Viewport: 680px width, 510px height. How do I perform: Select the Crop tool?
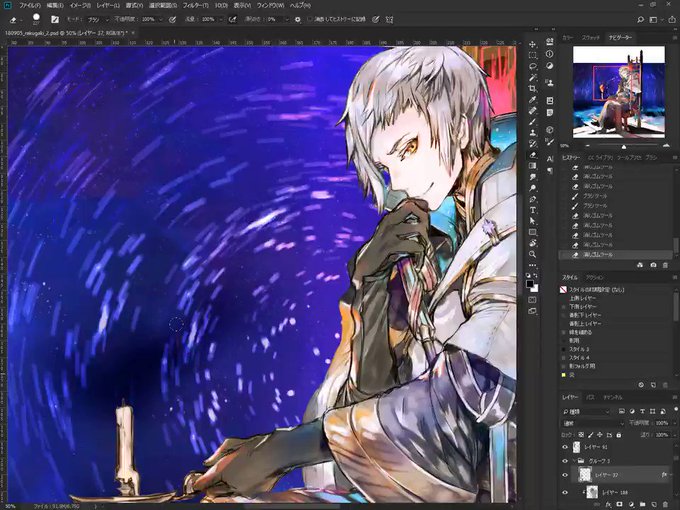click(533, 88)
